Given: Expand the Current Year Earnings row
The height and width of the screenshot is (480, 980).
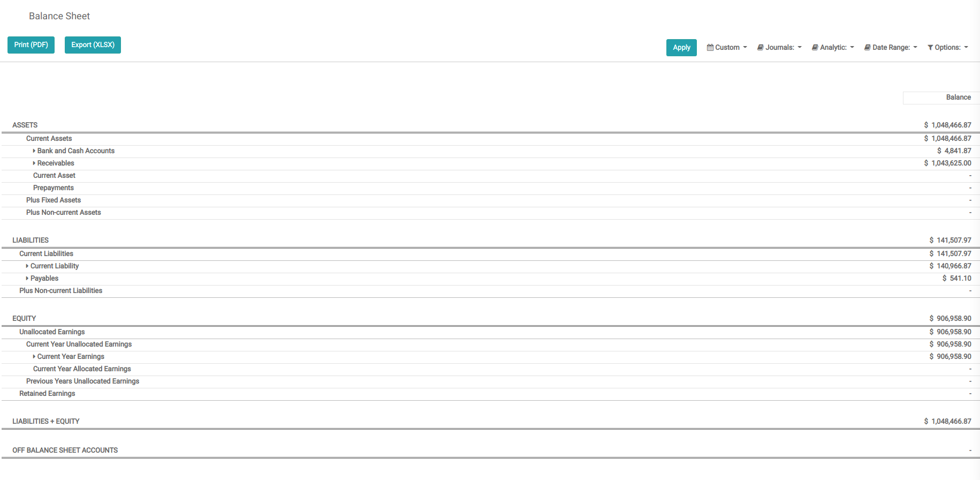Looking at the screenshot, I should (x=34, y=357).
